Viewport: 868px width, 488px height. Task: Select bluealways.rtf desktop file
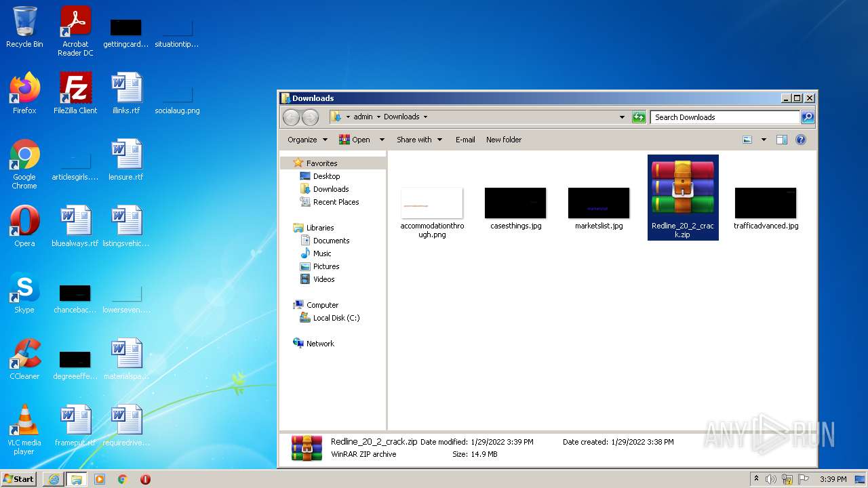[x=75, y=226]
